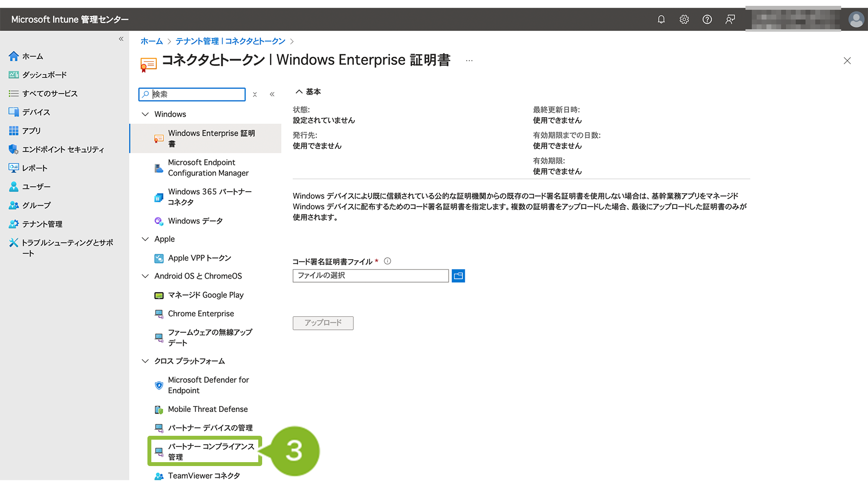The width and height of the screenshot is (868, 488).
Task: Collapse Android OS と ChromeOS section
Action: point(145,276)
